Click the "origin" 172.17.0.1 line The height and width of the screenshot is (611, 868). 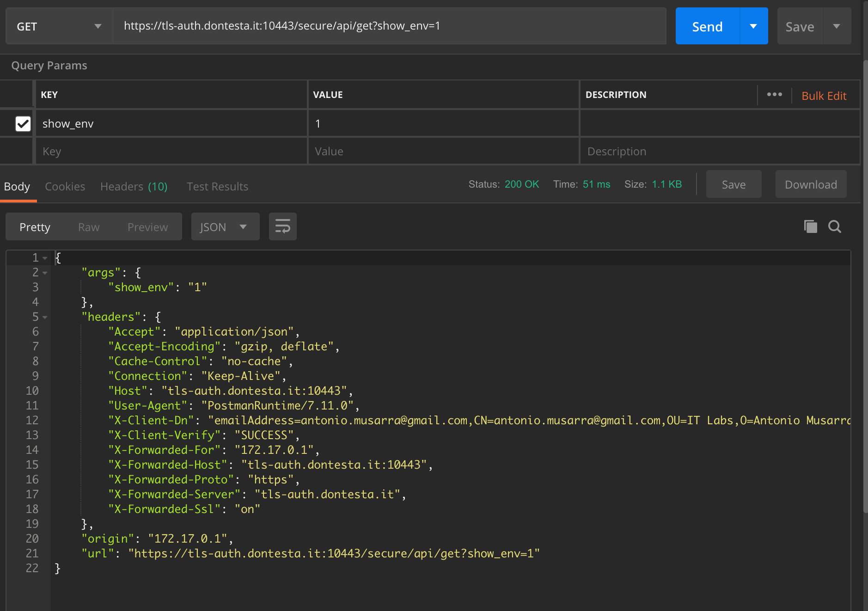(x=157, y=538)
